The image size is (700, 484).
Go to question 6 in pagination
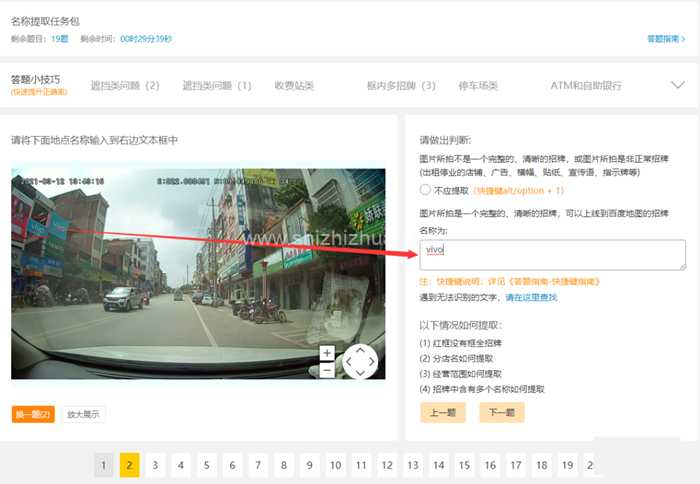coord(233,465)
